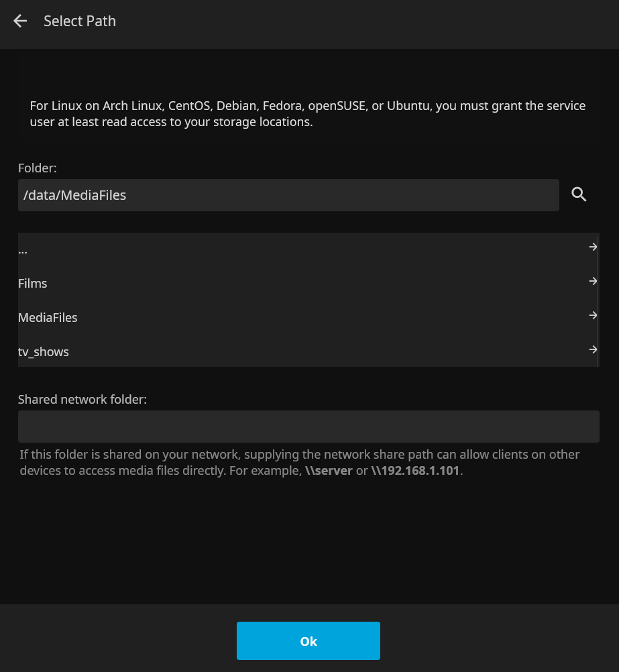Click the arrow icon on the '...' row

pos(592,247)
